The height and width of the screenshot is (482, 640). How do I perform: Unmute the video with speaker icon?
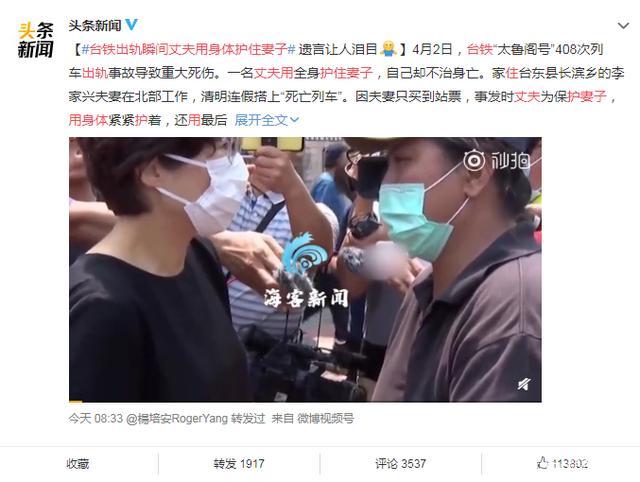[524, 384]
